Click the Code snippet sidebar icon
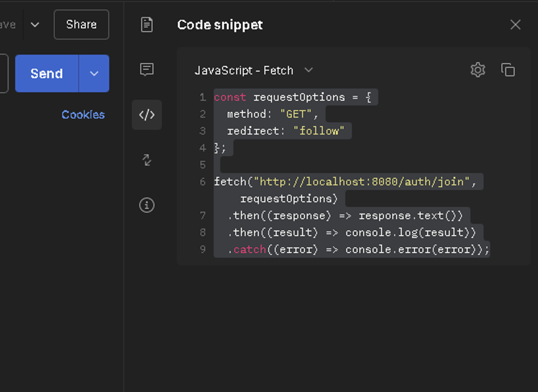Screen dimensions: 538x392 147,115
